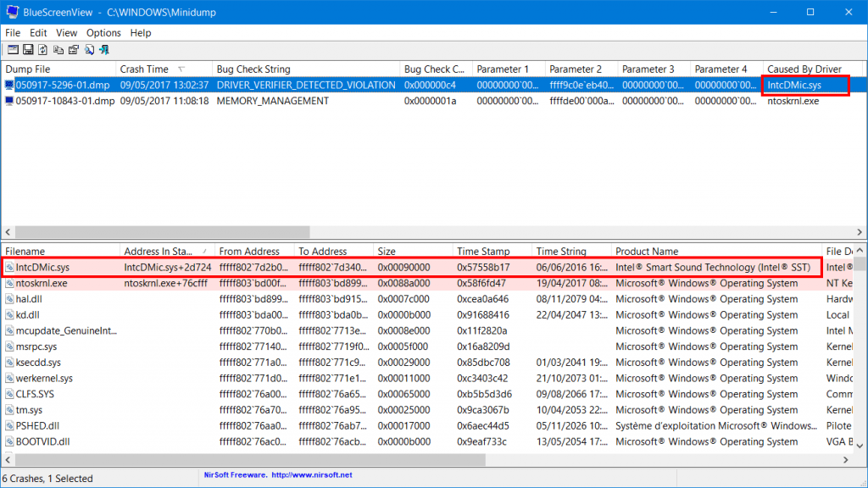Image resolution: width=868 pixels, height=488 pixels.
Task: Click the ntoskrnl.exe+76cfff address cell
Action: point(165,283)
